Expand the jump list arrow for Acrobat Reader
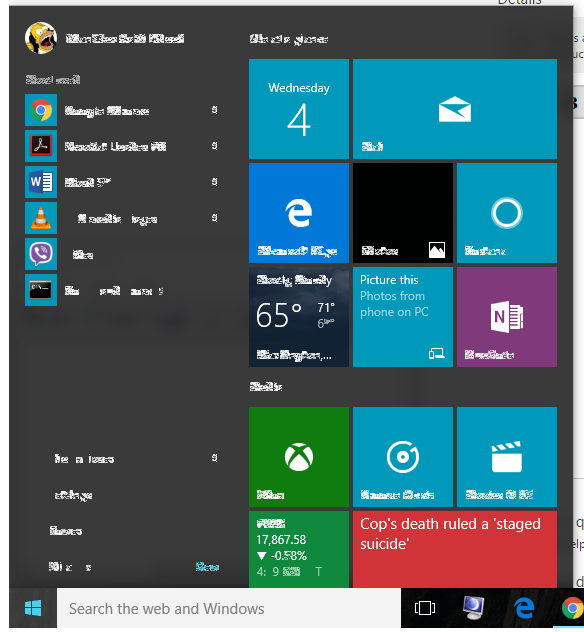Image resolution: width=584 pixels, height=632 pixels. pyautogui.click(x=214, y=146)
